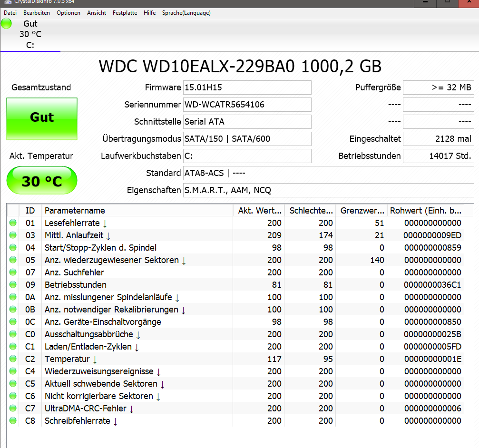Click status icon for wiederzugewiesener Sektoren row
This screenshot has width=479, height=448.
click(x=13, y=260)
